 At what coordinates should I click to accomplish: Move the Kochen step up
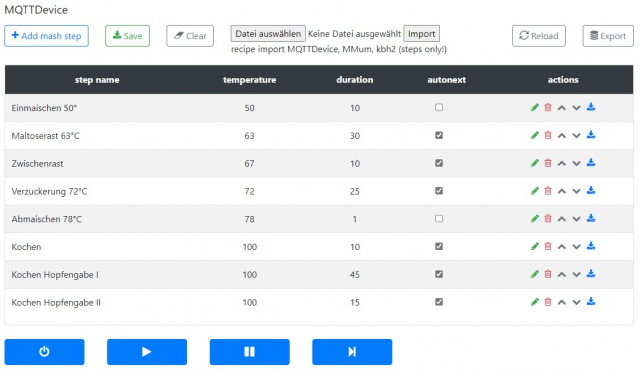click(562, 246)
